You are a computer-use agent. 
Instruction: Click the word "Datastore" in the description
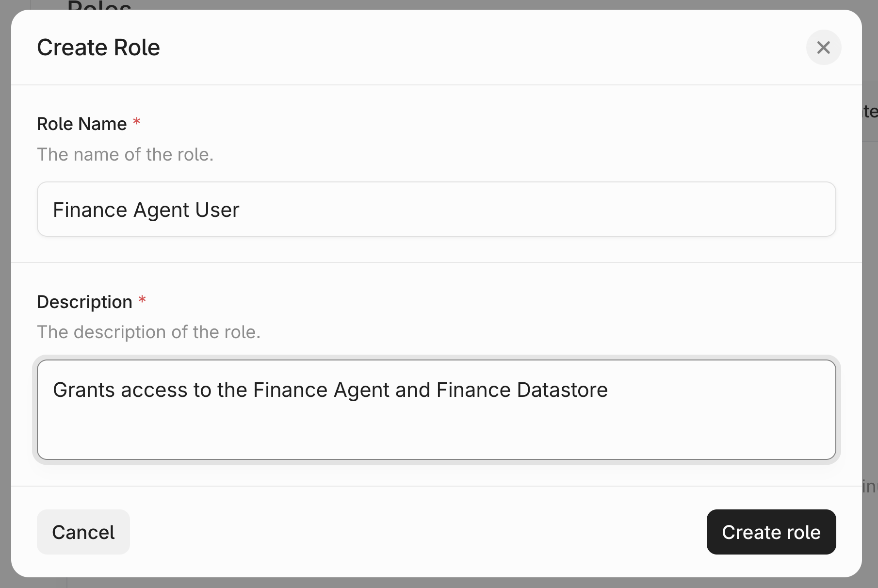[x=562, y=390]
